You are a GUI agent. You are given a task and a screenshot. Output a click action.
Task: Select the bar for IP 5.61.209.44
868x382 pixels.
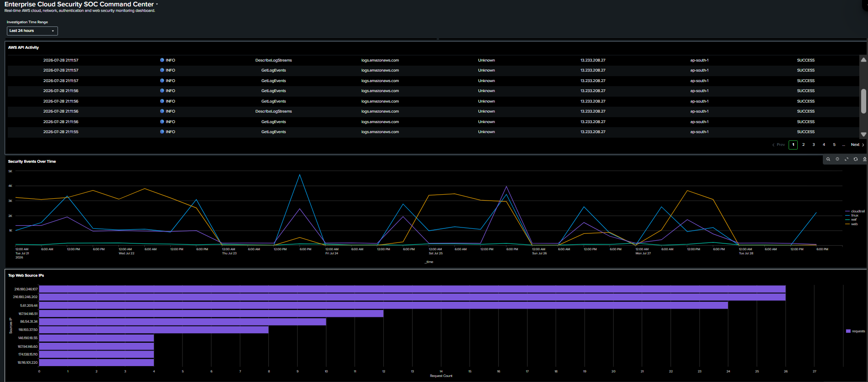[383, 305]
